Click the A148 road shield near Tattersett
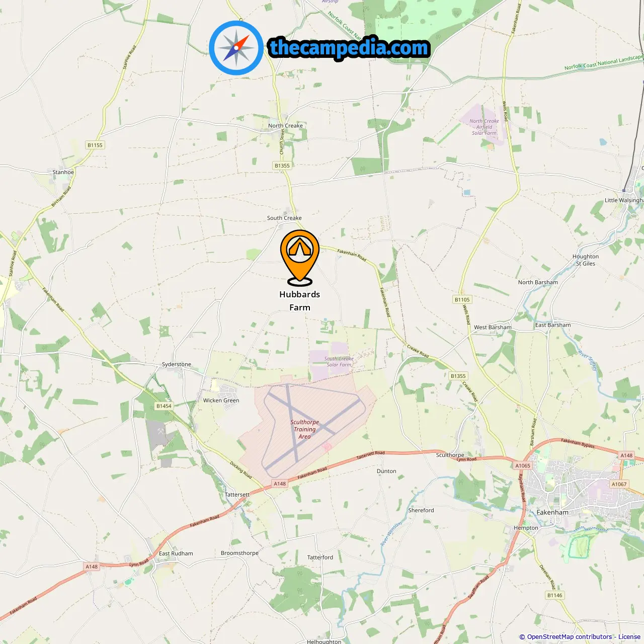This screenshot has height=644, width=644. [280, 484]
